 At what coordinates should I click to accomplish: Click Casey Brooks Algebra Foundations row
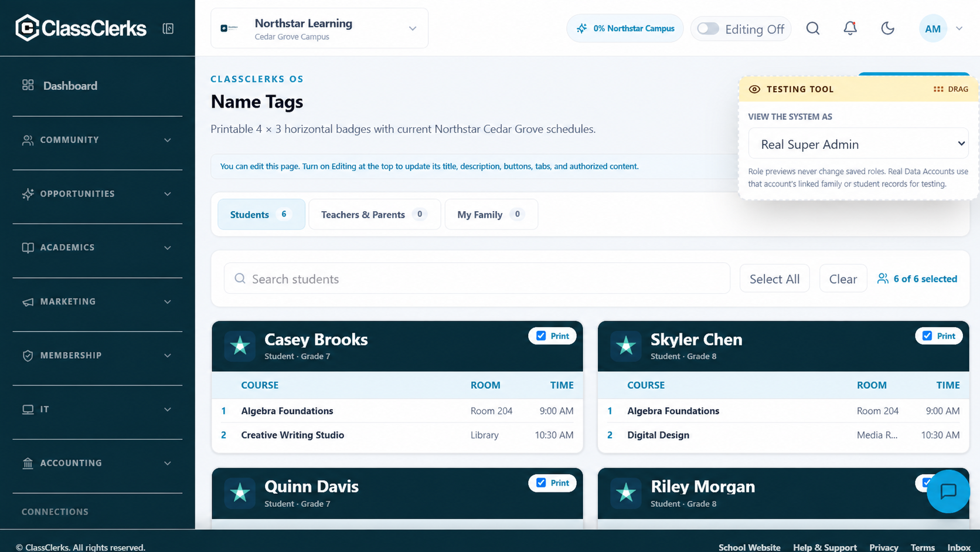click(x=397, y=411)
